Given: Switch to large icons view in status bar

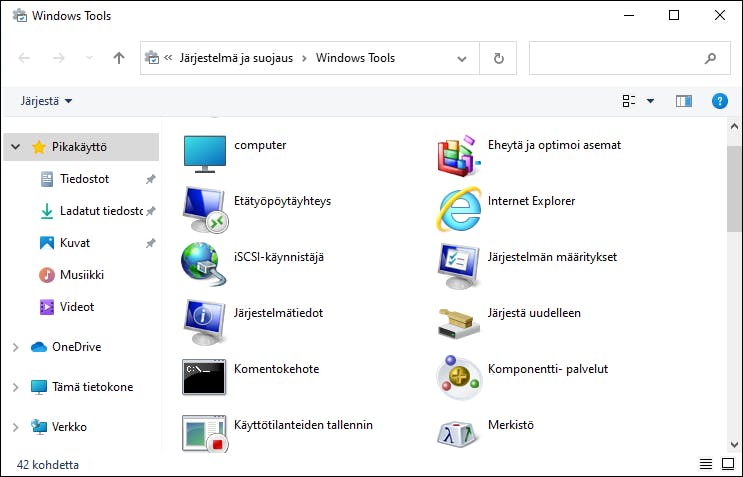Looking at the screenshot, I should 727,464.
